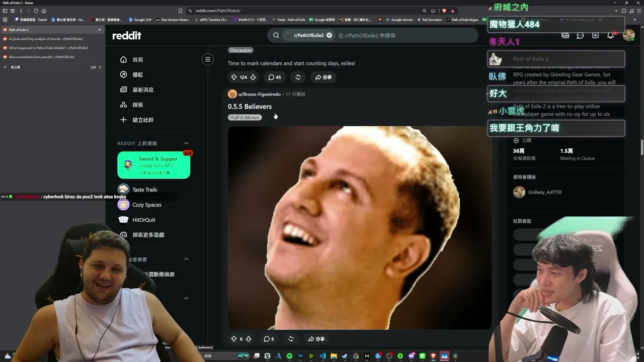Viewport: 644px width, 362px height.
Task: Open Spotify from the taskbar
Action: click(x=289, y=356)
